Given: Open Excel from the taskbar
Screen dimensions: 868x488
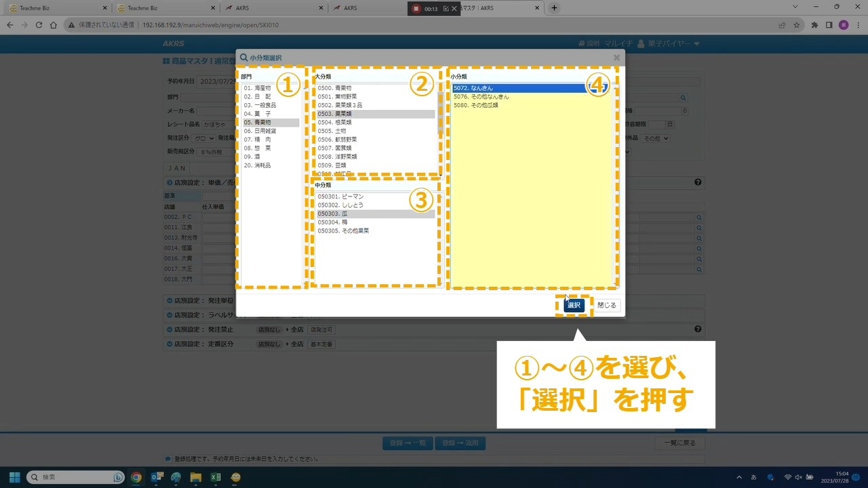Looking at the screenshot, I should [x=216, y=477].
